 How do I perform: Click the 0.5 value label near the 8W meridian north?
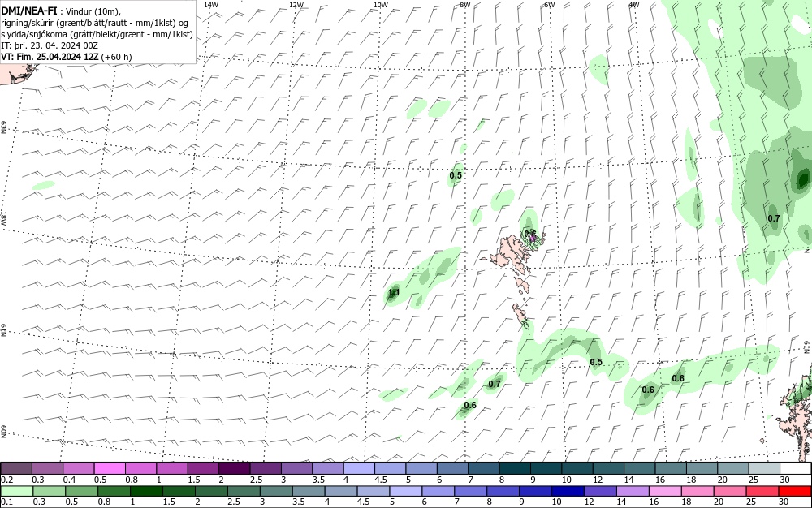point(456,175)
